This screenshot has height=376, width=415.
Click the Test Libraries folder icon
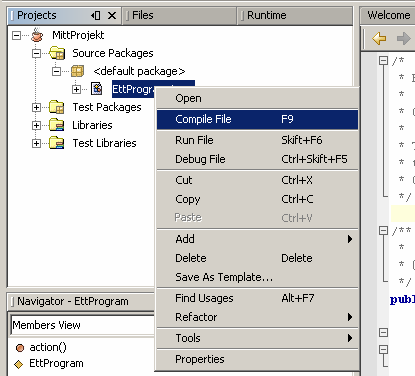coord(57,143)
